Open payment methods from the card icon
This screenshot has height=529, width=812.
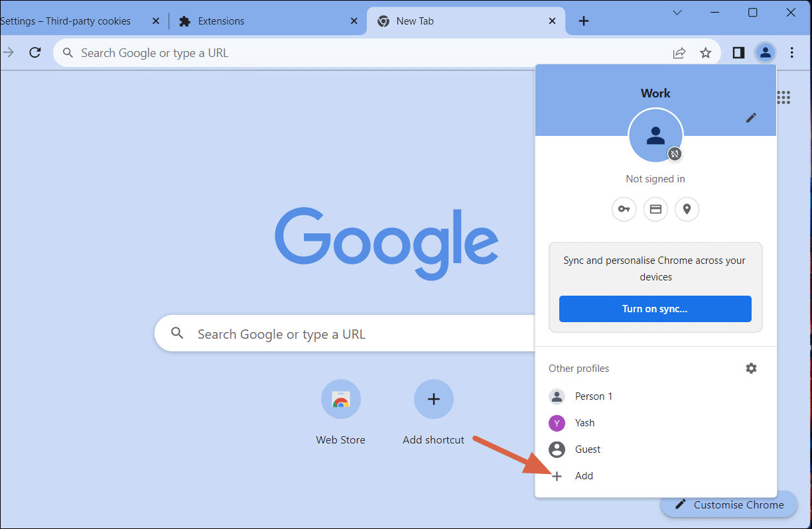tap(655, 209)
